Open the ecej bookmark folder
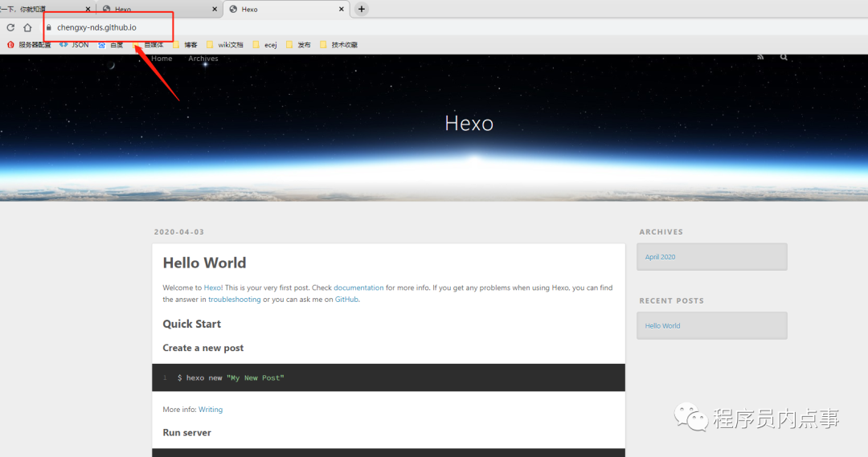Image resolution: width=868 pixels, height=457 pixels. pyautogui.click(x=264, y=45)
